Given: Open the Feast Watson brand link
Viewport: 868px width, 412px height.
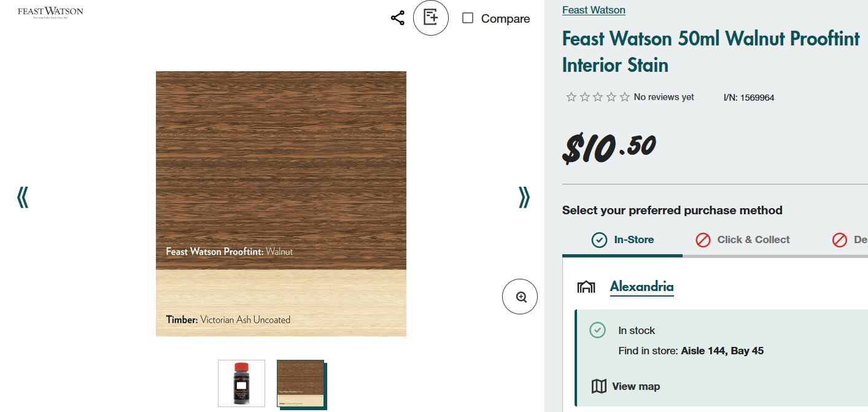Looking at the screenshot, I should 594,10.
